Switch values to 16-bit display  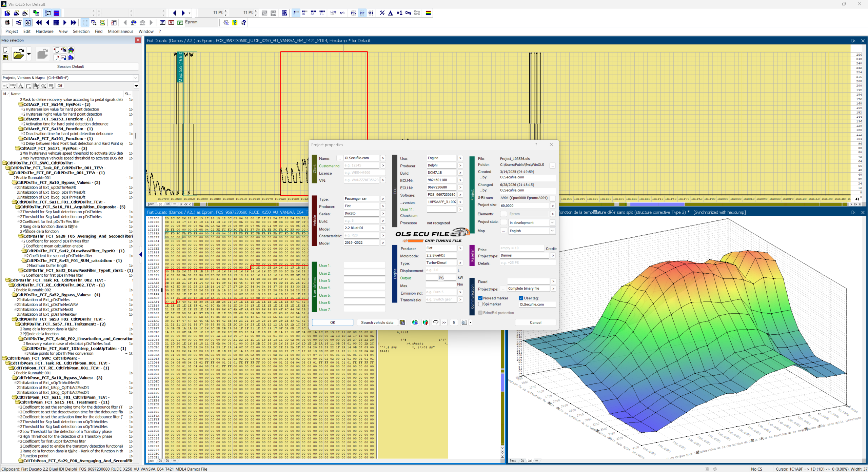[x=304, y=13]
